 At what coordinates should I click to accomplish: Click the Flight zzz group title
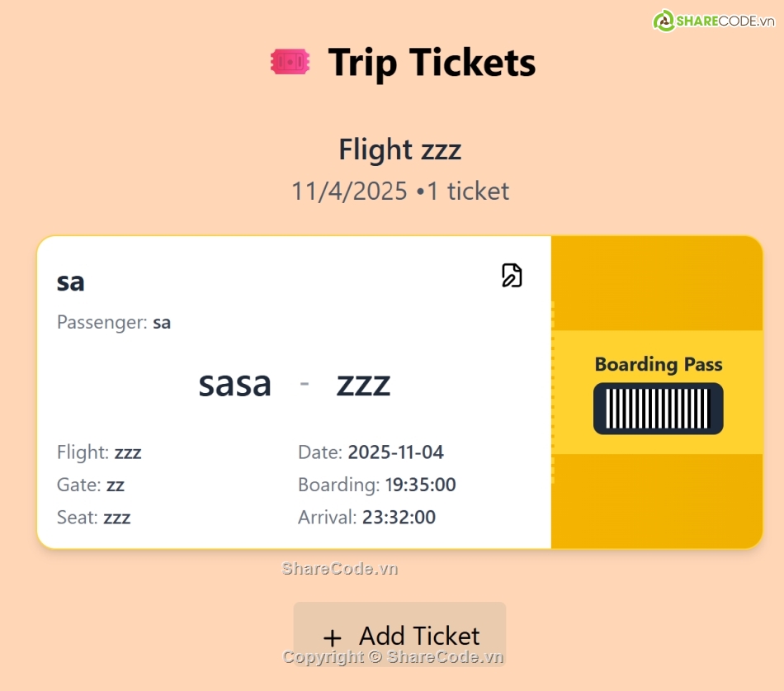[399, 149]
